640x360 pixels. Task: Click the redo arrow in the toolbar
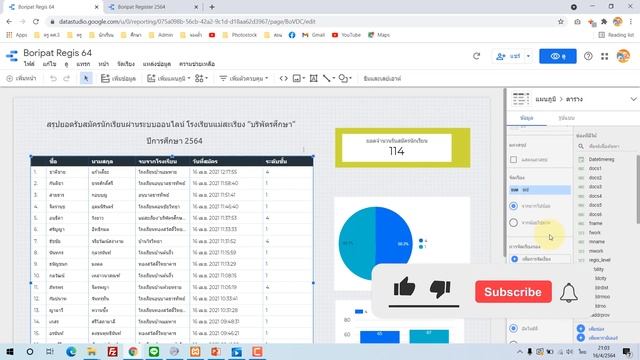click(x=67, y=78)
